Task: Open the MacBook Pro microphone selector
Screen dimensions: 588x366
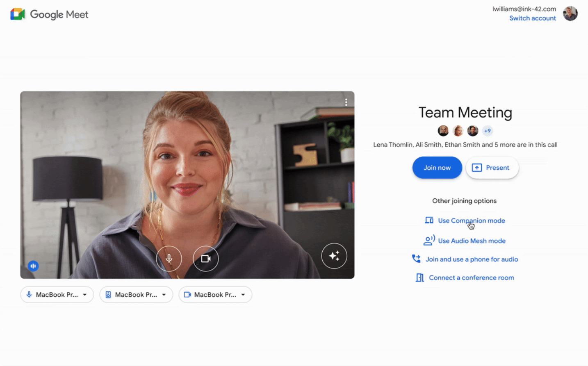Action: coord(57,294)
